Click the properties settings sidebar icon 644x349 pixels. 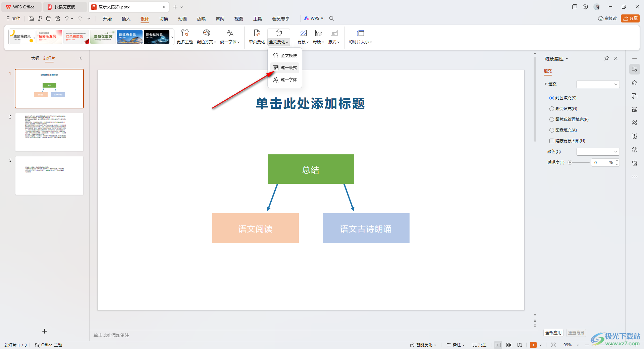pyautogui.click(x=635, y=69)
